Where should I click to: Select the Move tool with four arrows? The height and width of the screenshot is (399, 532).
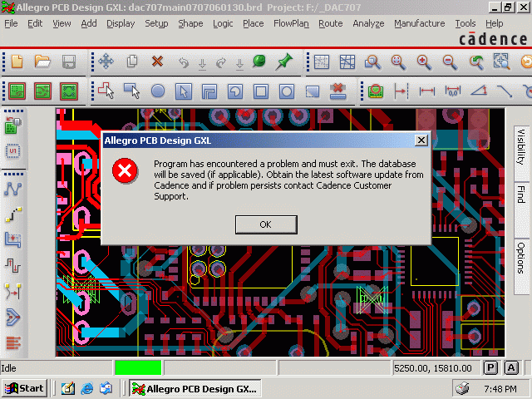106,62
